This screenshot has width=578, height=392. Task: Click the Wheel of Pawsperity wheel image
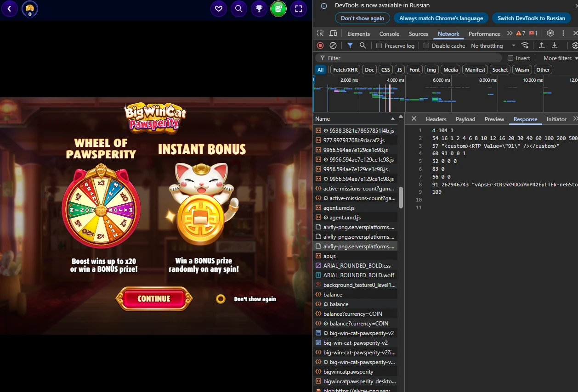point(102,207)
